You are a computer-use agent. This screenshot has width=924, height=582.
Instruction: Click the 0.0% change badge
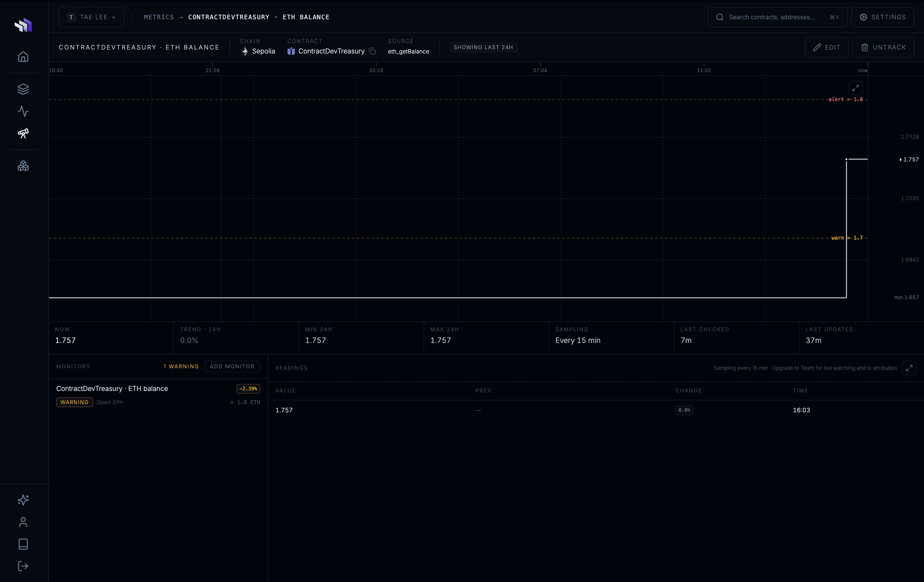tap(684, 410)
